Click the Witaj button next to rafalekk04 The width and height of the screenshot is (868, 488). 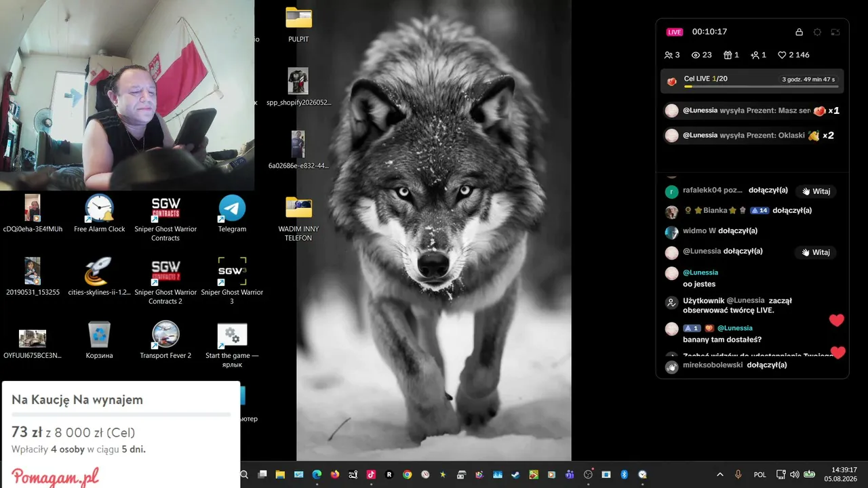point(815,192)
